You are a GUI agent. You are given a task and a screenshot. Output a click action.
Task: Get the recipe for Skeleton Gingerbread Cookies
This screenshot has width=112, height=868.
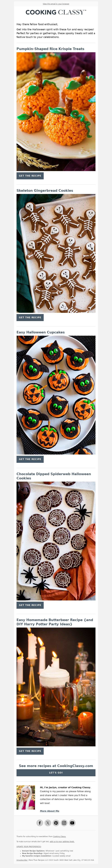30,317
